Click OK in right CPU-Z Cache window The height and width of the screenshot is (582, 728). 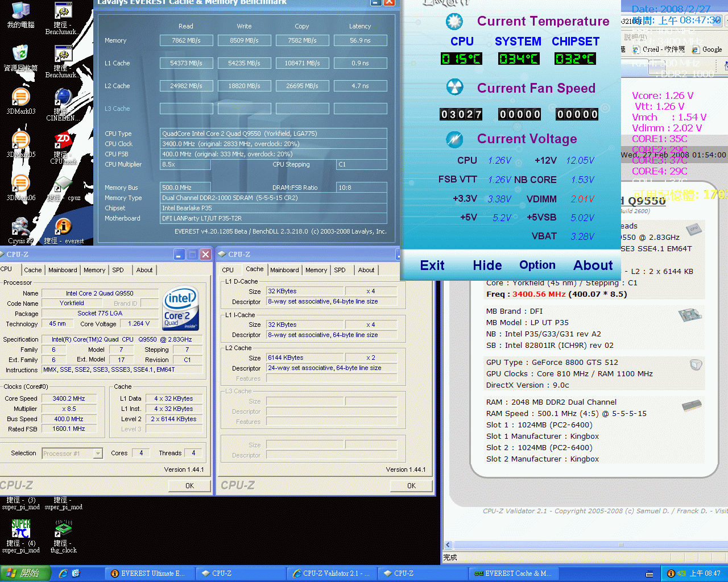pos(411,486)
